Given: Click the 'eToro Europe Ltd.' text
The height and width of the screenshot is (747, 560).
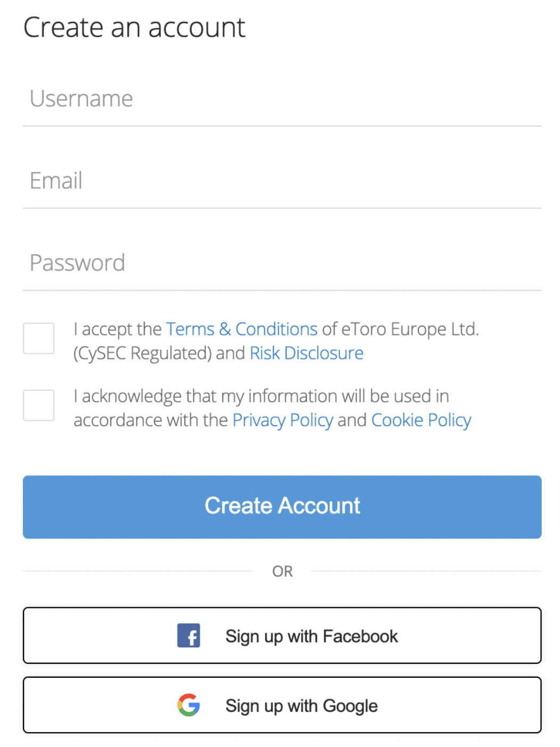Looking at the screenshot, I should click(x=410, y=329).
